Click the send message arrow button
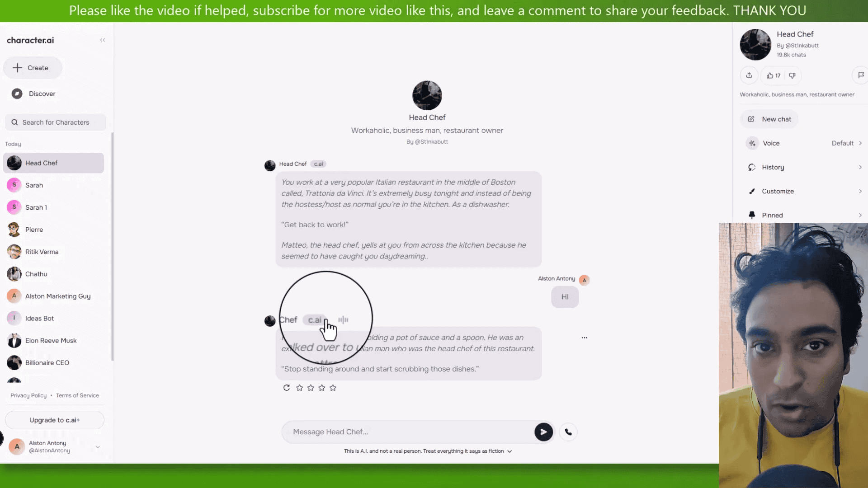 click(542, 432)
